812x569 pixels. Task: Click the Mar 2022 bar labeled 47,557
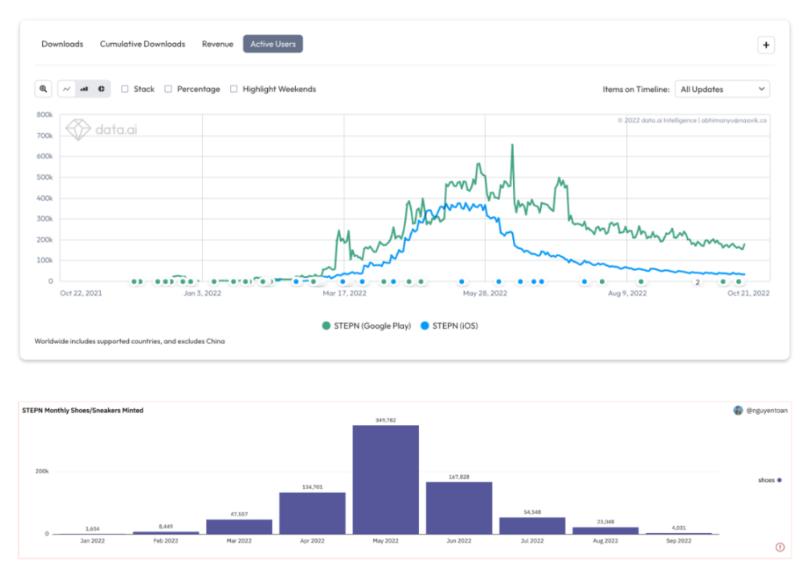coord(239,527)
